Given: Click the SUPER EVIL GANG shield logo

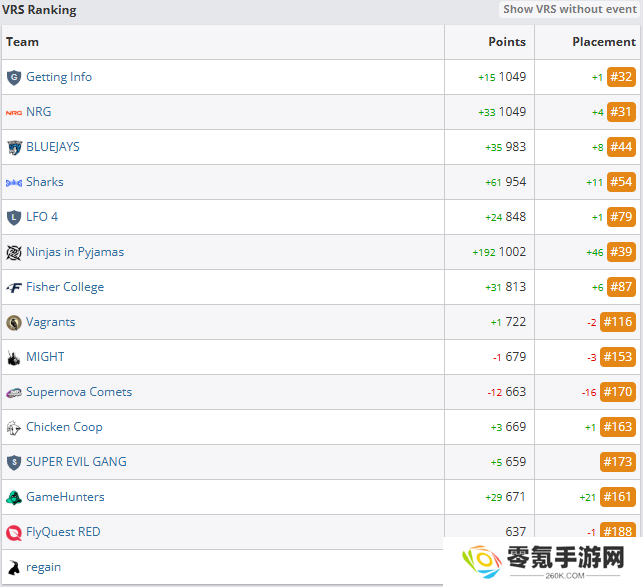Looking at the screenshot, I should click(x=14, y=463).
